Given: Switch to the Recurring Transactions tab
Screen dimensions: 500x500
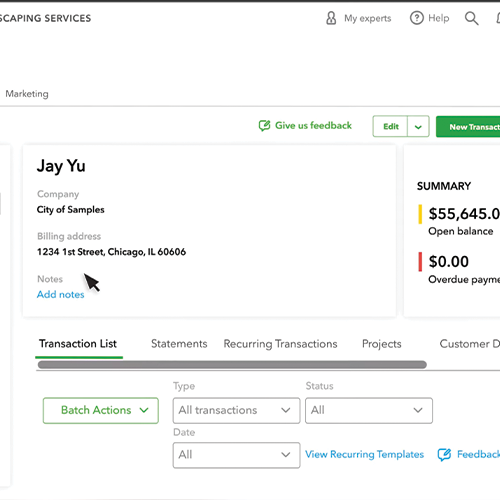Looking at the screenshot, I should coord(280,344).
